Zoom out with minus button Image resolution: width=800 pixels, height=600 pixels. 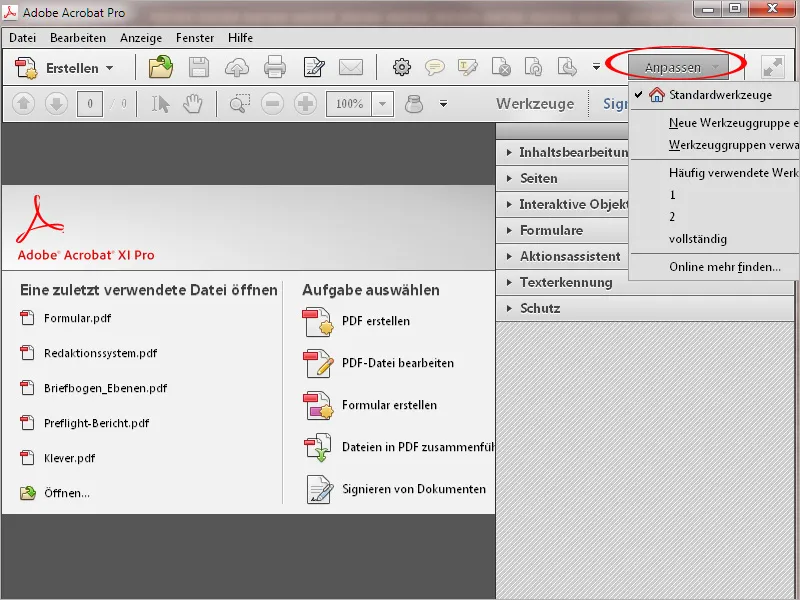tap(272, 104)
